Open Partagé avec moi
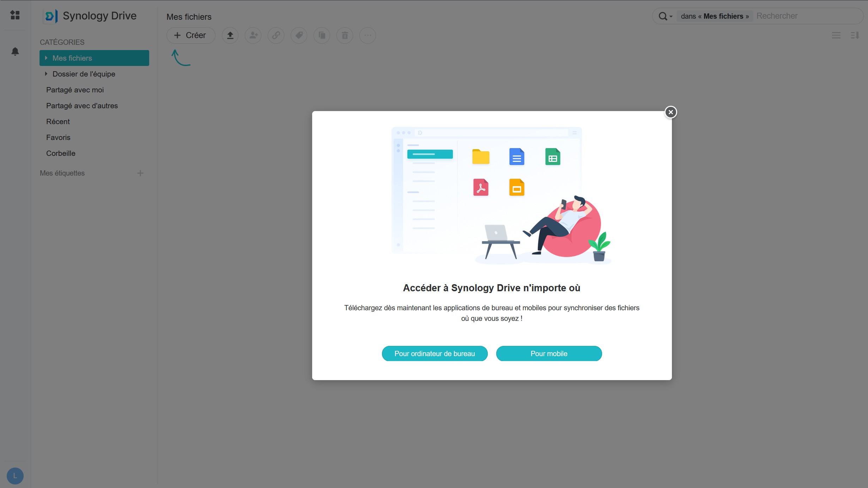 pyautogui.click(x=94, y=90)
